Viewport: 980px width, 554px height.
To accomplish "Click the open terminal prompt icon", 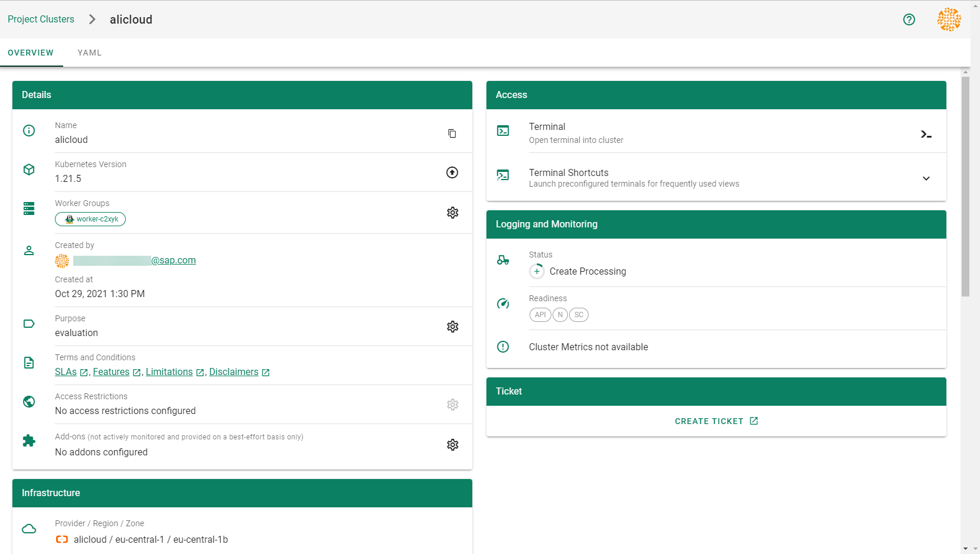I will pos(926,135).
